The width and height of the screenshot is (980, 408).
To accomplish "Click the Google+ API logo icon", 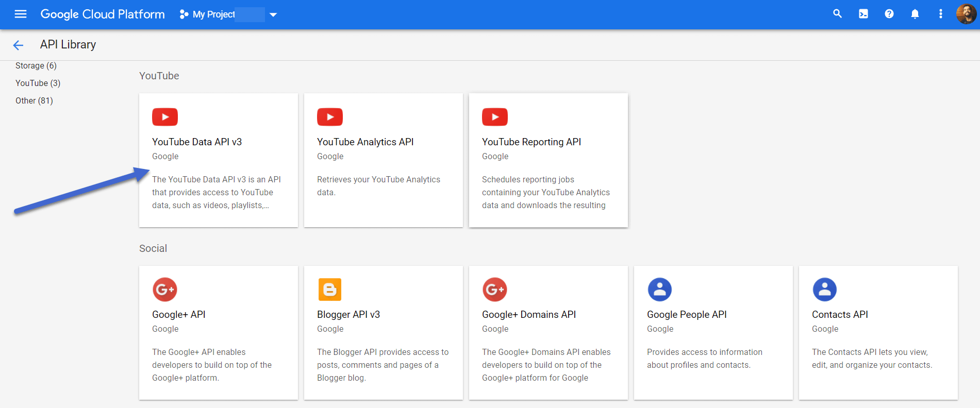I will 165,290.
